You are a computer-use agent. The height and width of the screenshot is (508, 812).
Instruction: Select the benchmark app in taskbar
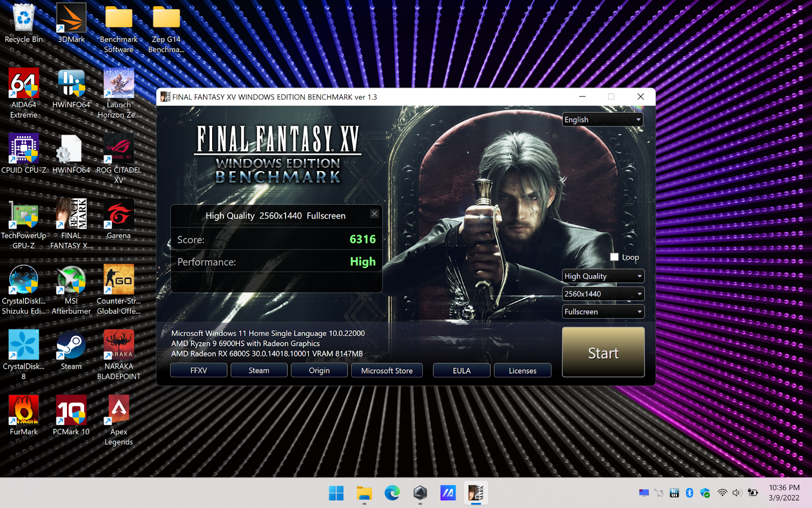click(476, 493)
